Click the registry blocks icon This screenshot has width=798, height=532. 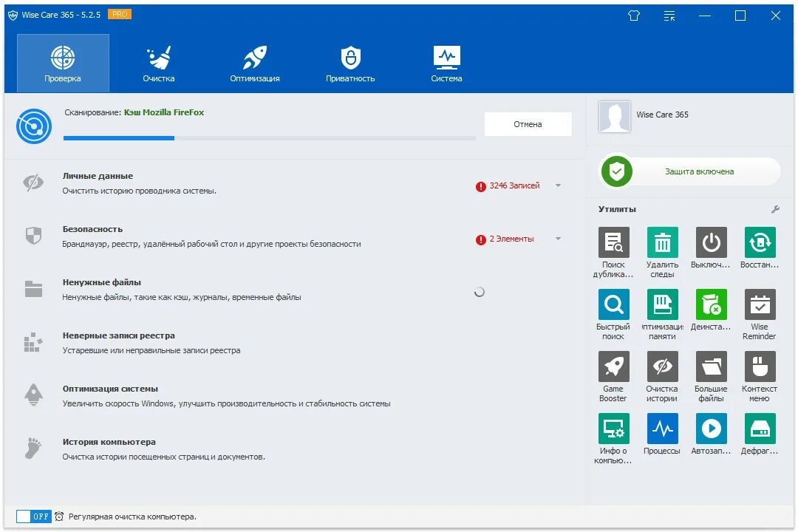point(33,342)
